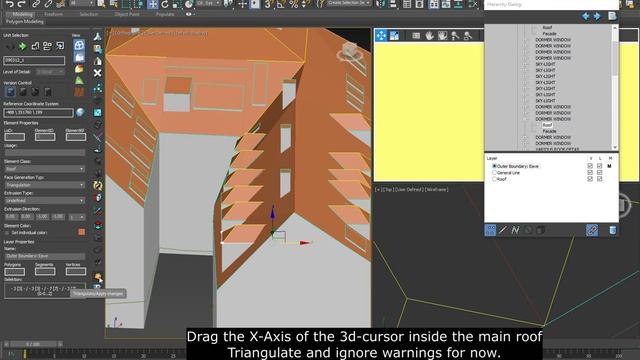The image size is (640, 360).
Task: Open the Extrusion Type dropdown
Action: pos(44,200)
